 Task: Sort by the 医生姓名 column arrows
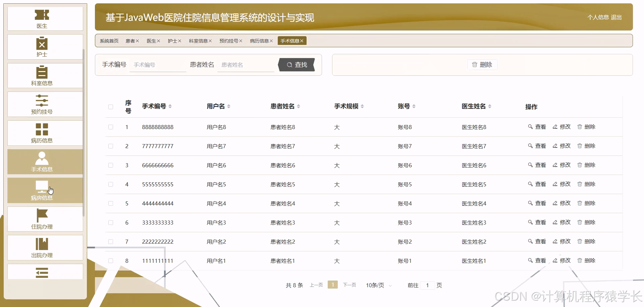coord(490,106)
